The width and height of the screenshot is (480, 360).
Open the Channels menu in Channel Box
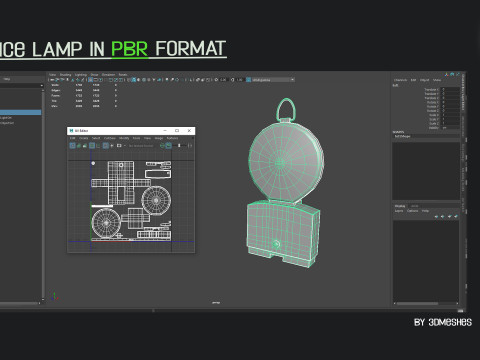pyautogui.click(x=400, y=80)
